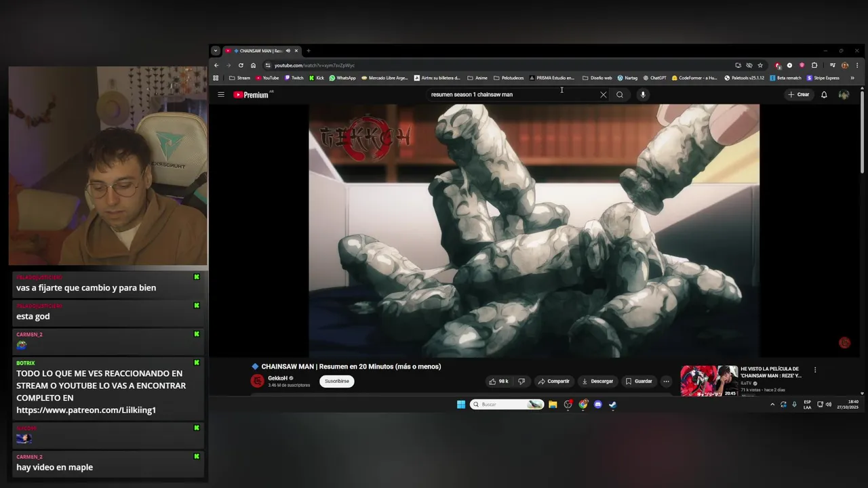Reload the YouTube page
The height and width of the screenshot is (488, 868).
(241, 66)
